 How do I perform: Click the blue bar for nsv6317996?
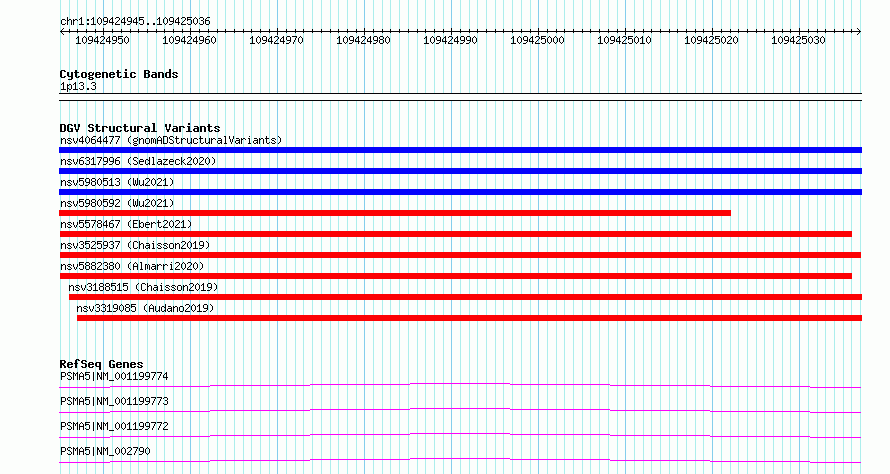pos(460,171)
